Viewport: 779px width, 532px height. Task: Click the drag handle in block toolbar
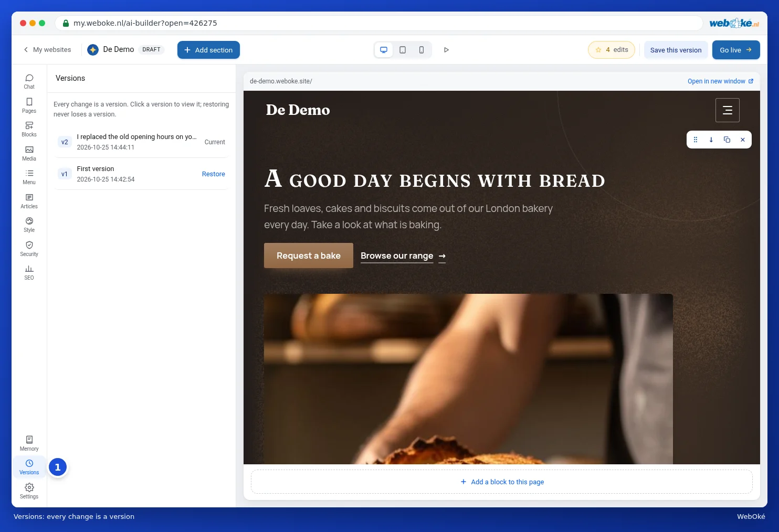click(696, 140)
